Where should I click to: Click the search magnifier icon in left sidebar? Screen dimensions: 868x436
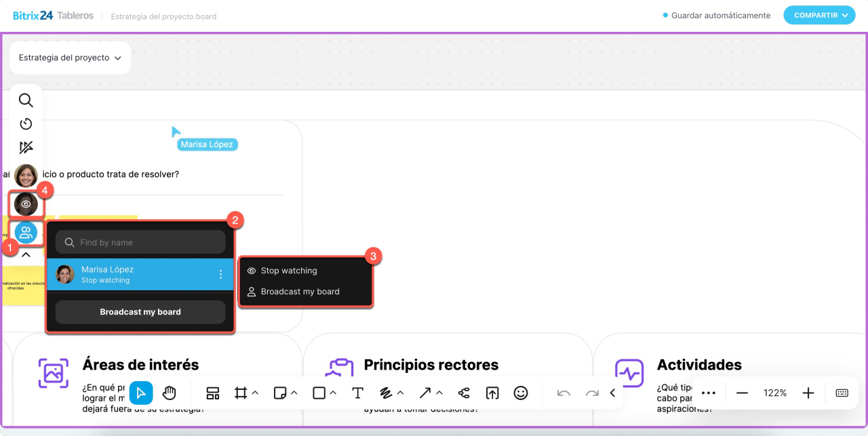point(26,100)
